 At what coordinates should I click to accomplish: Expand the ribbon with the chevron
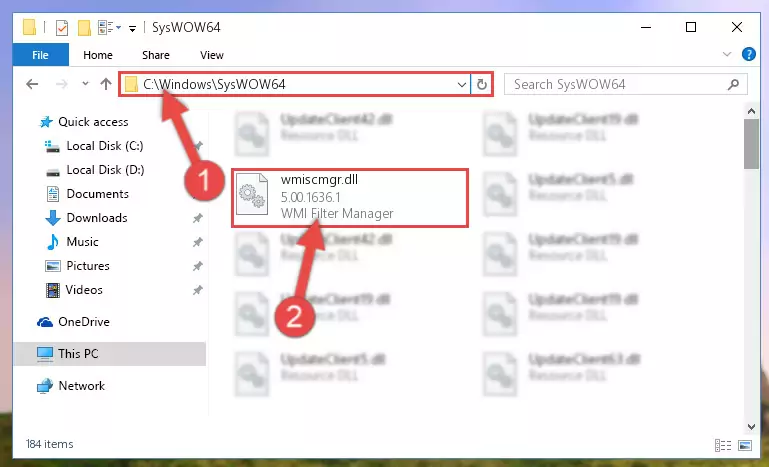tap(727, 54)
